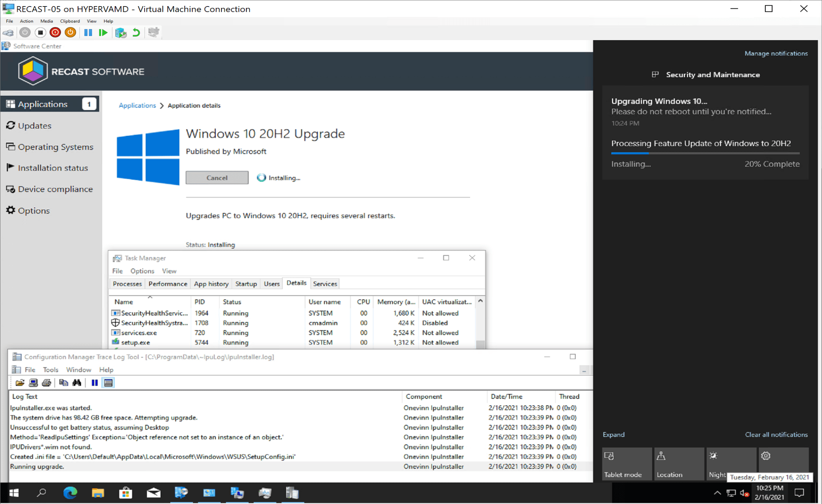Click the Open file folder icon in CMTrace
The image size is (822, 504).
point(20,383)
